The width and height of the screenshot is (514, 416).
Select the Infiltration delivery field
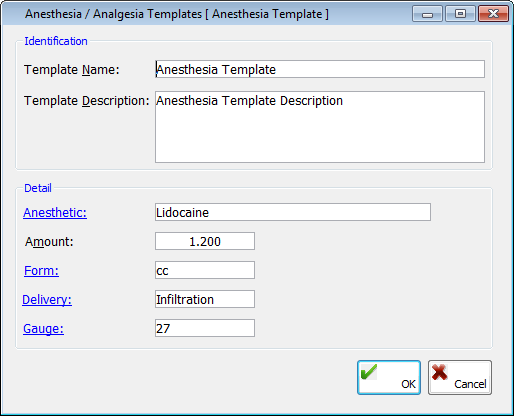[x=205, y=299]
